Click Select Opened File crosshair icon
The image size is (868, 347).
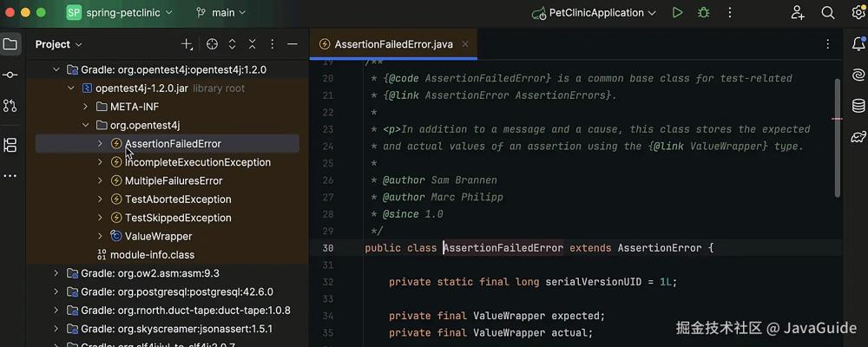[212, 44]
